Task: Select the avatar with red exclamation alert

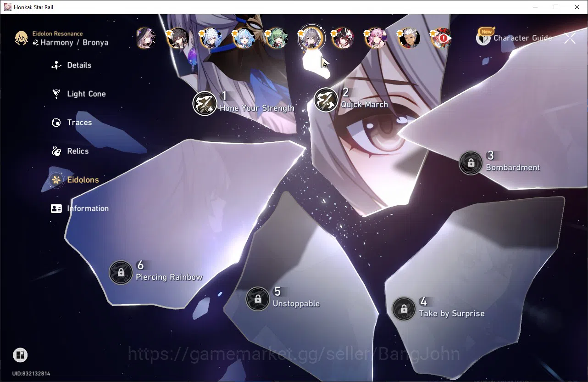Action: pos(441,39)
